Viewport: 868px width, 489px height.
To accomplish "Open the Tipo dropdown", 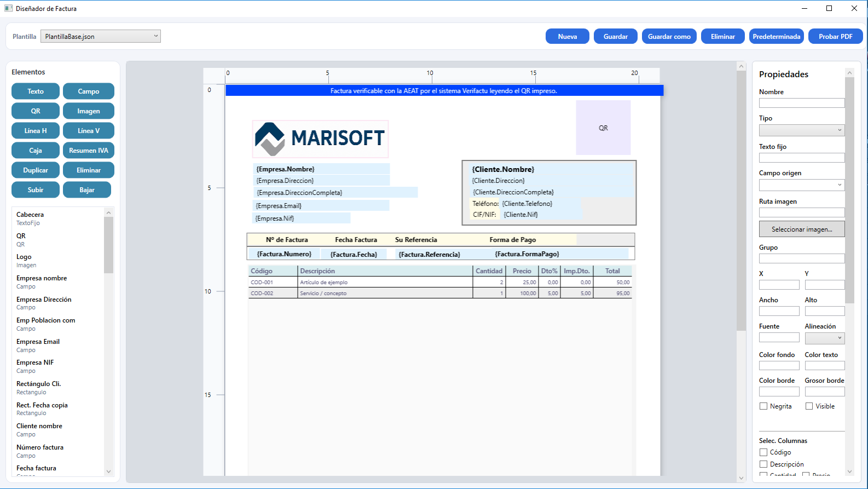I will (x=802, y=130).
